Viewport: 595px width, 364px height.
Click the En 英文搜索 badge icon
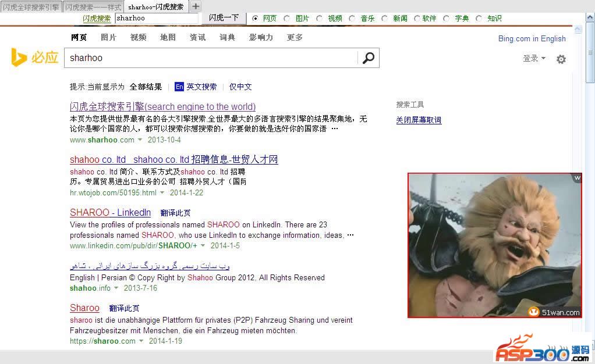[179, 87]
